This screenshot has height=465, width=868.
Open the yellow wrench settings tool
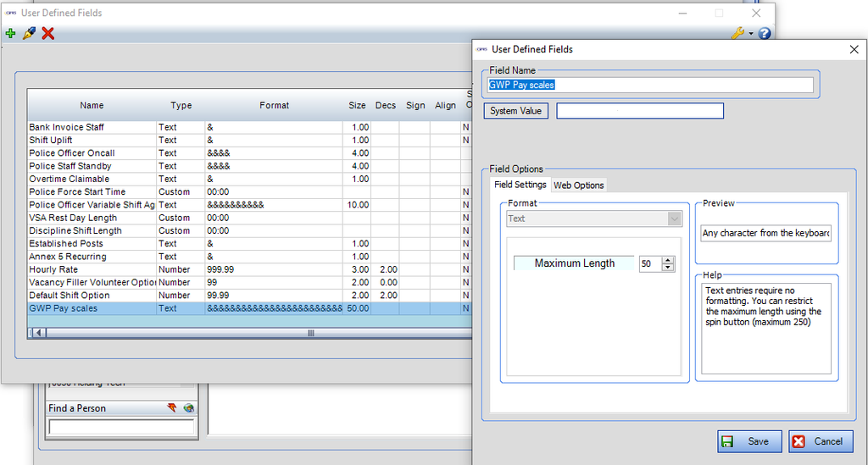(x=737, y=34)
